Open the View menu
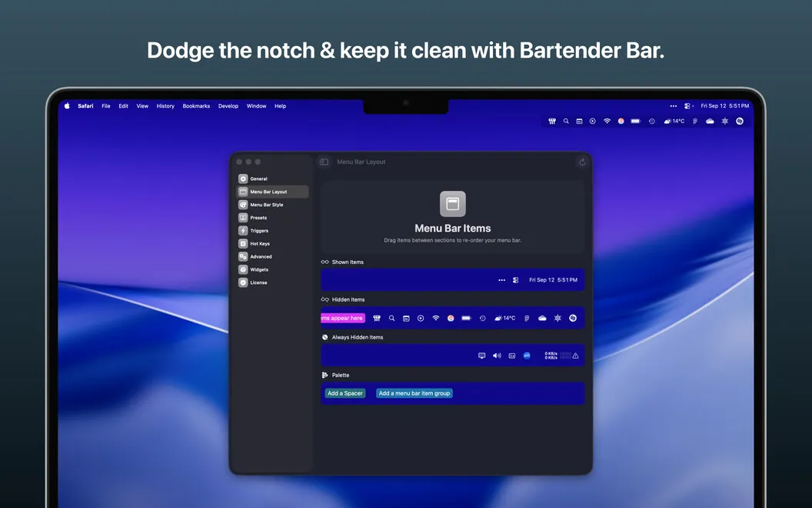The width and height of the screenshot is (812, 508). click(142, 105)
